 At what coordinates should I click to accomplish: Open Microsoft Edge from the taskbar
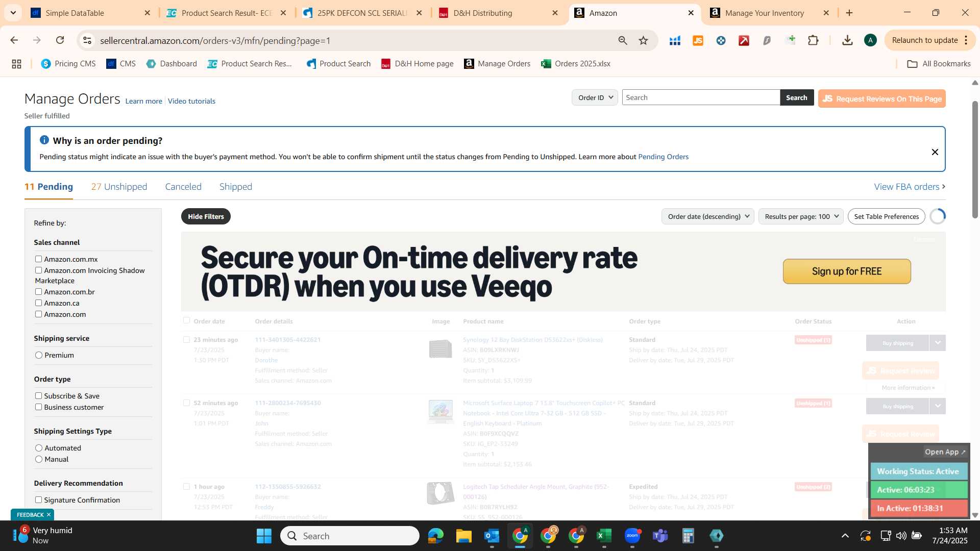click(435, 536)
